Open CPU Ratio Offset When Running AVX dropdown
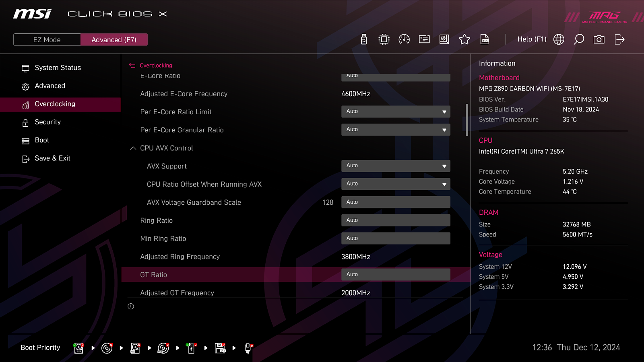The width and height of the screenshot is (644, 362). tap(396, 184)
